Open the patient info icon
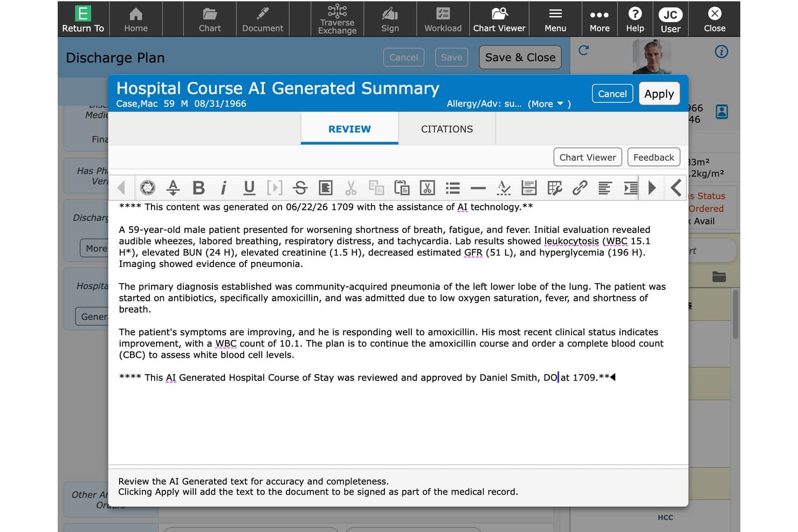Screen dimensions: 798x532 pyautogui.click(x=721, y=51)
